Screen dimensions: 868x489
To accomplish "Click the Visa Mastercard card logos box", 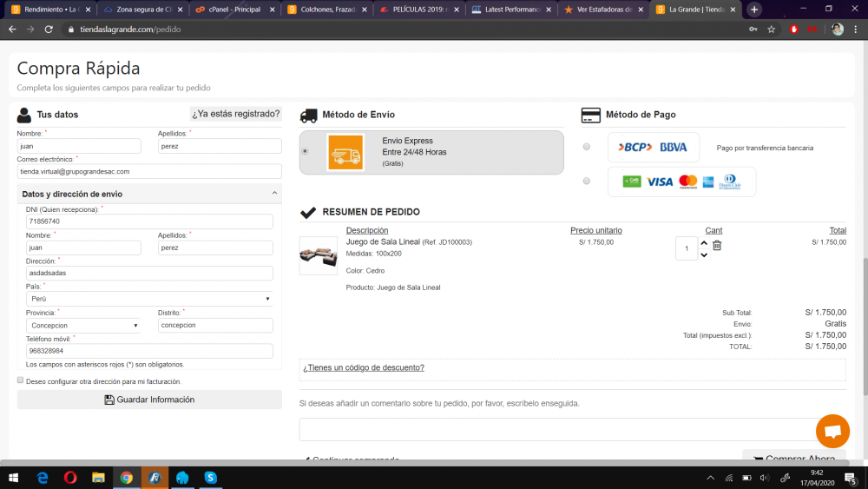I will 681,182.
